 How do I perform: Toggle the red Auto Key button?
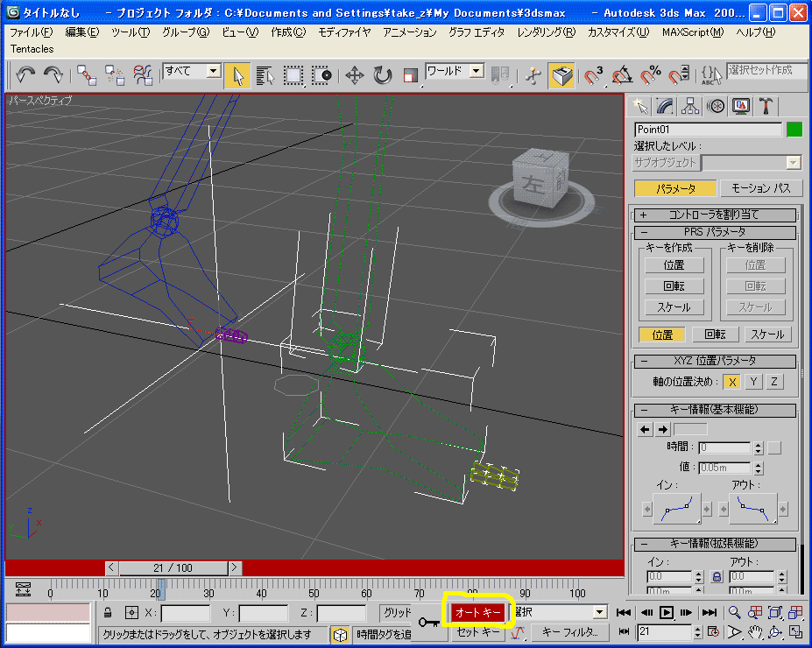coord(478,613)
